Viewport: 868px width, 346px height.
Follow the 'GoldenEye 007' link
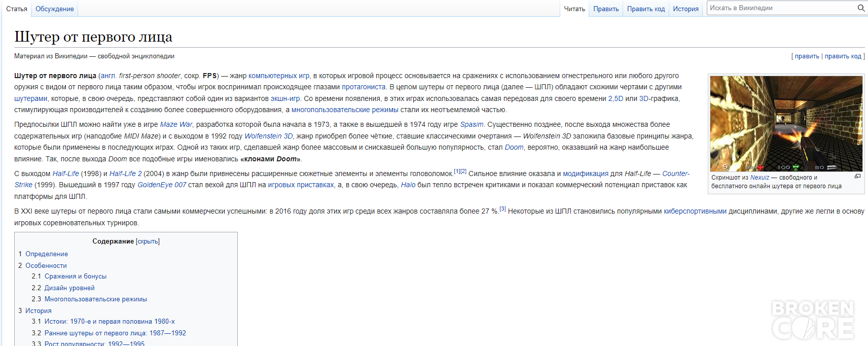pyautogui.click(x=162, y=185)
